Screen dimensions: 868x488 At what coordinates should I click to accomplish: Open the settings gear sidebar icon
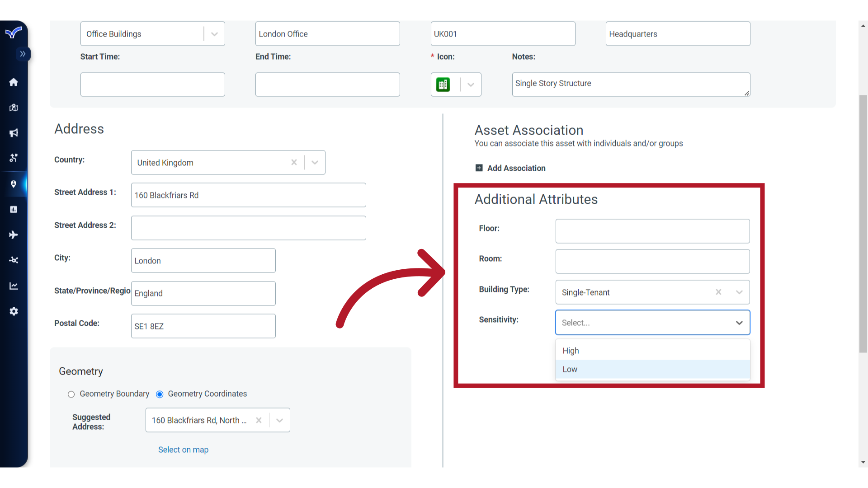tap(14, 311)
